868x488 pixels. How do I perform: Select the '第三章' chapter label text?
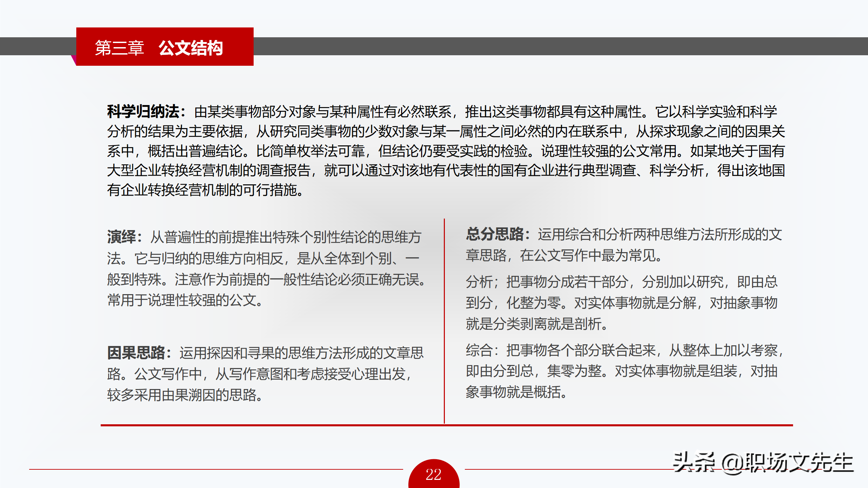click(119, 48)
